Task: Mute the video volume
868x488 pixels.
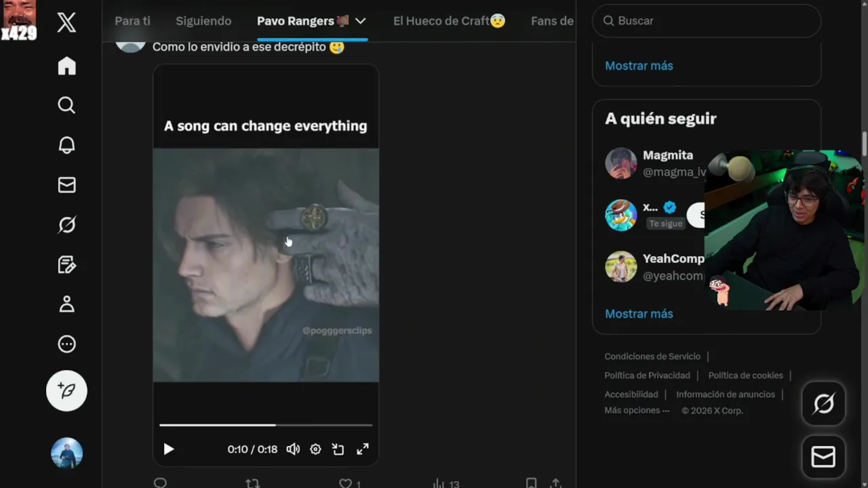Action: [x=293, y=449]
